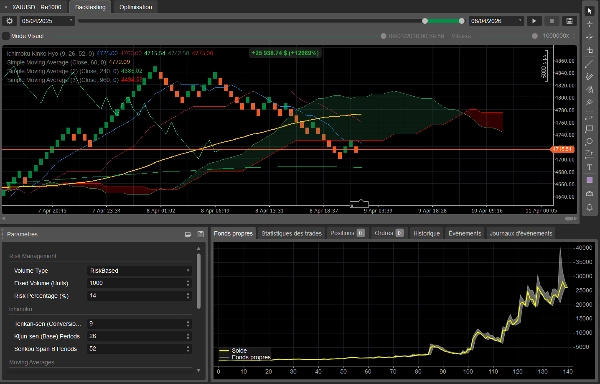Click the chart horizontal scrollbar thumb
600x384 pixels.
point(569,219)
